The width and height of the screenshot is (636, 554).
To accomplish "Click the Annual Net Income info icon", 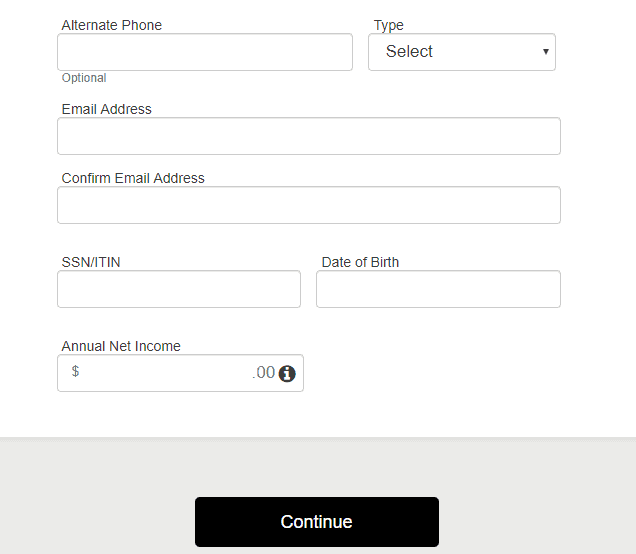I will 287,374.
